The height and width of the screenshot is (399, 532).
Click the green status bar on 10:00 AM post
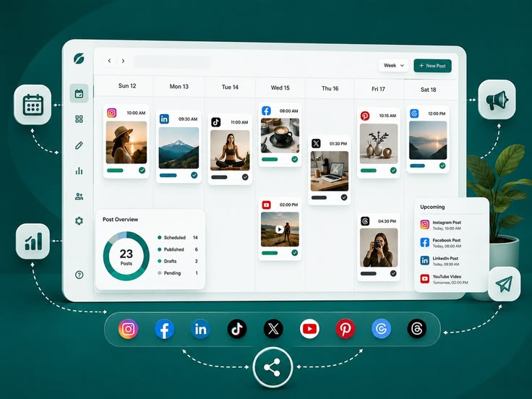115,171
